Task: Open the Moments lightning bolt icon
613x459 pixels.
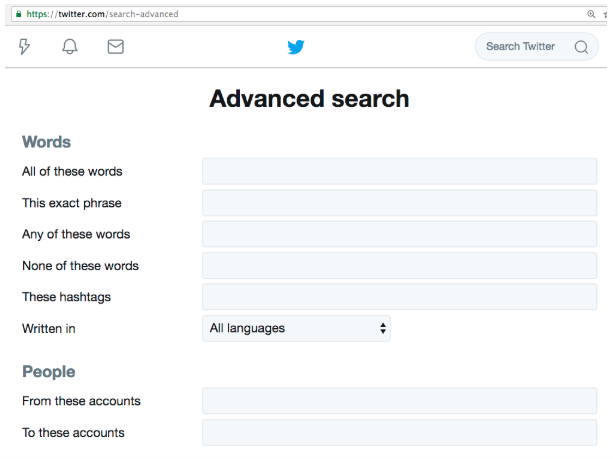Action: coord(24,47)
